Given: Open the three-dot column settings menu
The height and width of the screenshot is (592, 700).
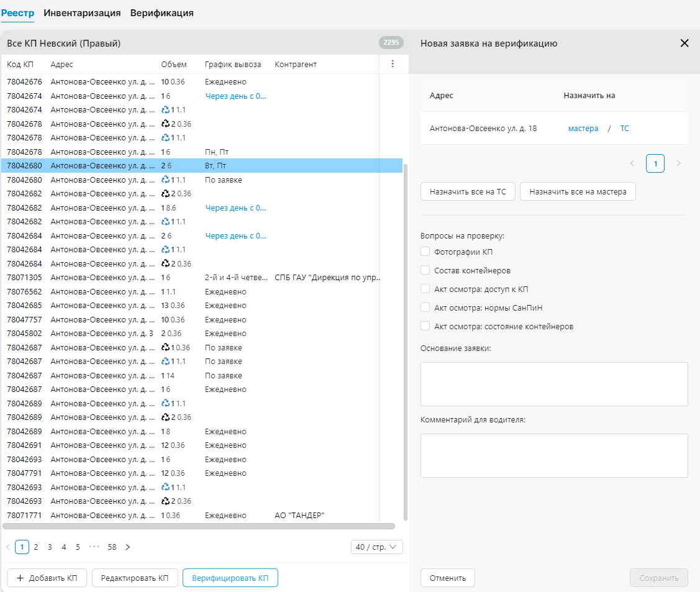Looking at the screenshot, I should [x=392, y=64].
